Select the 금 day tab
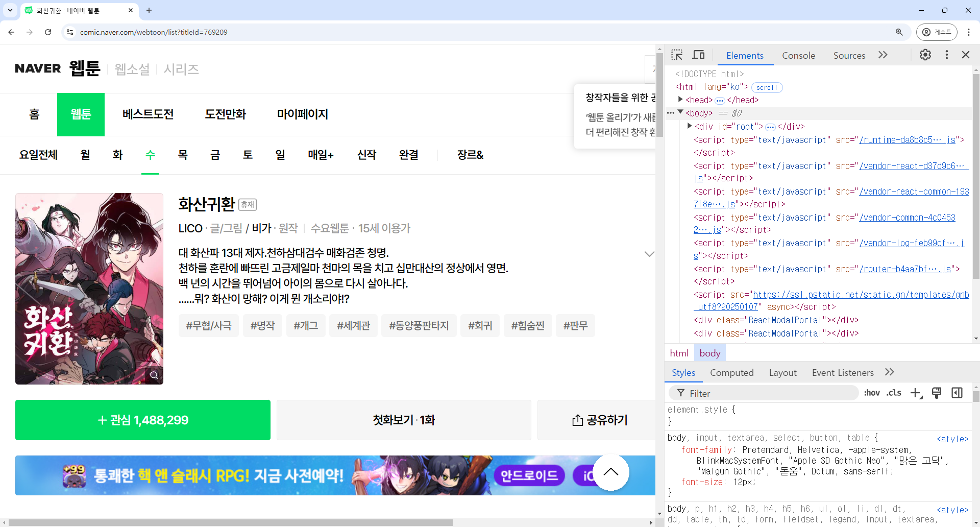This screenshot has height=527, width=980. [x=215, y=155]
